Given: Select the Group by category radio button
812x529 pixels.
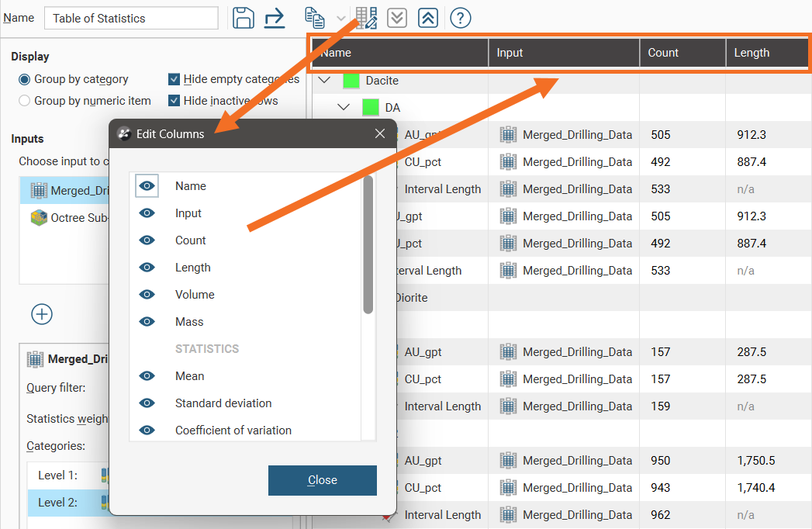Looking at the screenshot, I should coord(25,79).
